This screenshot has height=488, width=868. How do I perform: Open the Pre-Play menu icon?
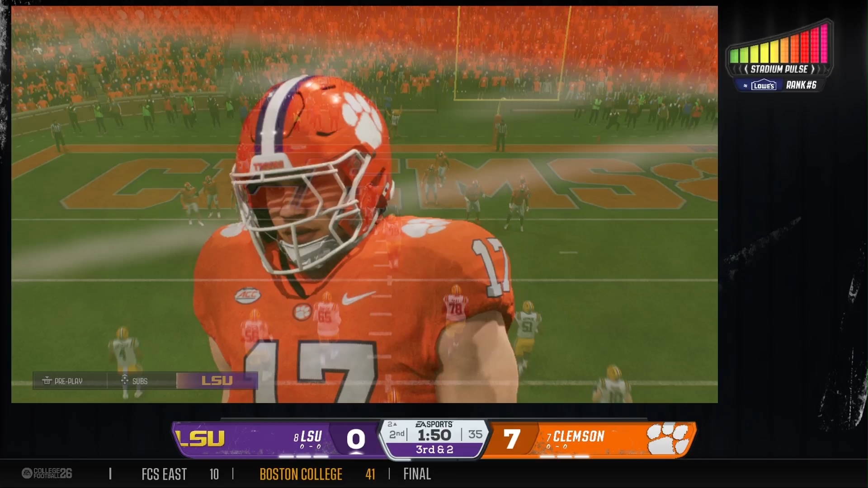[x=47, y=381]
